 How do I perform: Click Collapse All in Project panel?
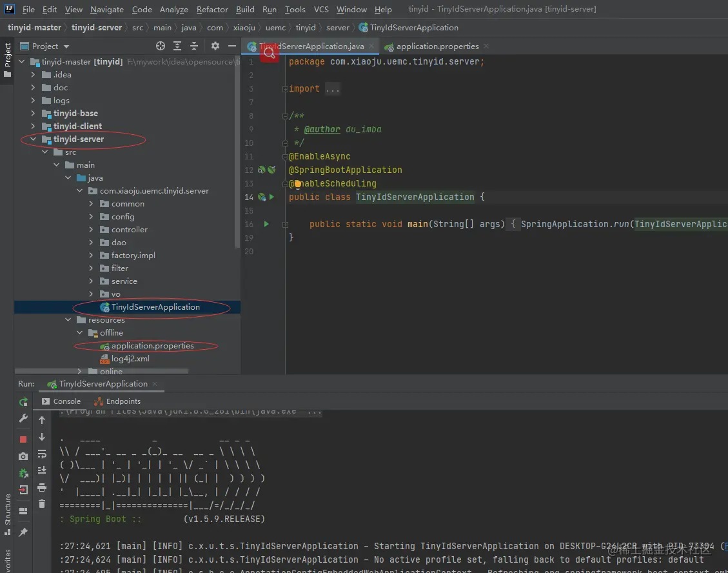194,46
